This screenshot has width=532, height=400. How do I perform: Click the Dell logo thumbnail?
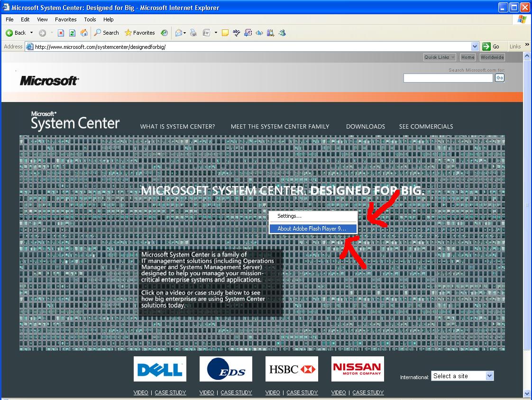tap(160, 369)
